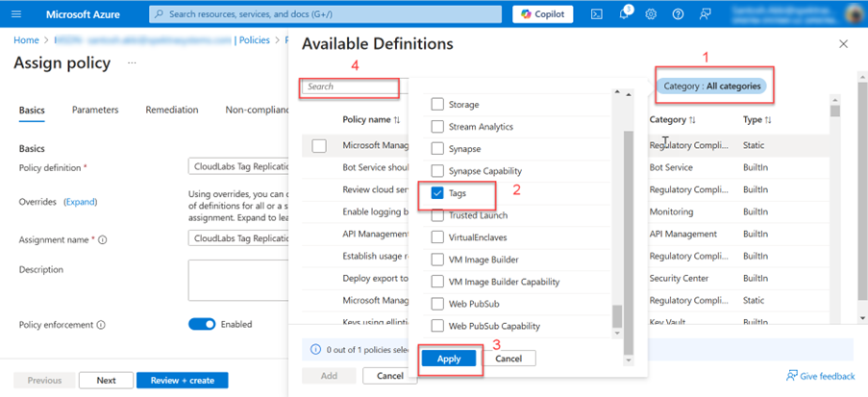Open portal settings gear
868x397 pixels.
click(651, 14)
